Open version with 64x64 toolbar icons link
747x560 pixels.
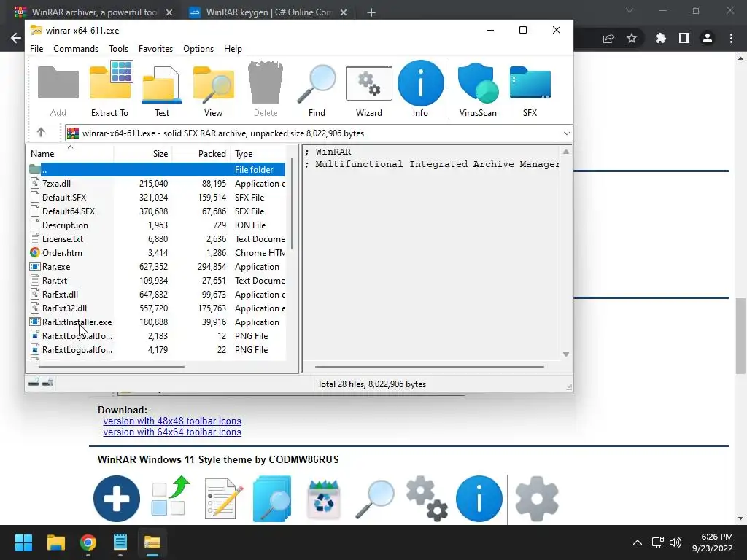pos(172,432)
